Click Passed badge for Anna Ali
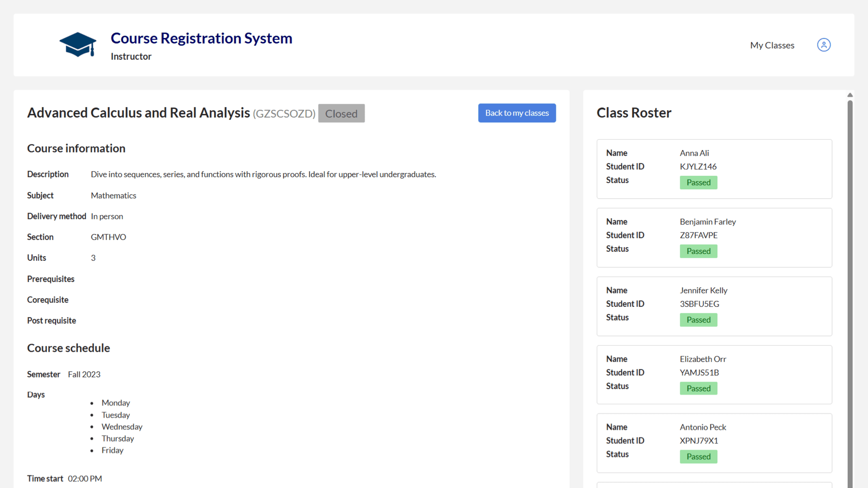868x488 pixels. pos(698,182)
